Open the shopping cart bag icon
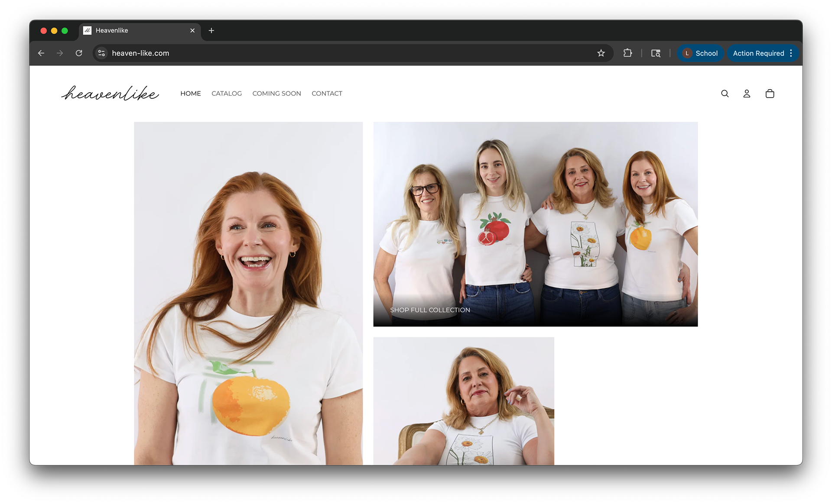 pos(770,94)
